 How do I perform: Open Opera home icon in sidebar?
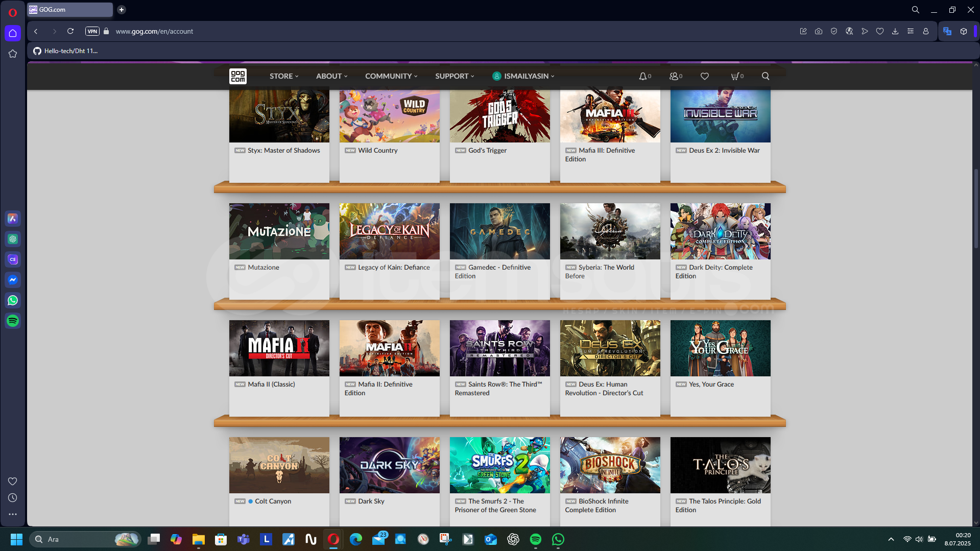13,33
